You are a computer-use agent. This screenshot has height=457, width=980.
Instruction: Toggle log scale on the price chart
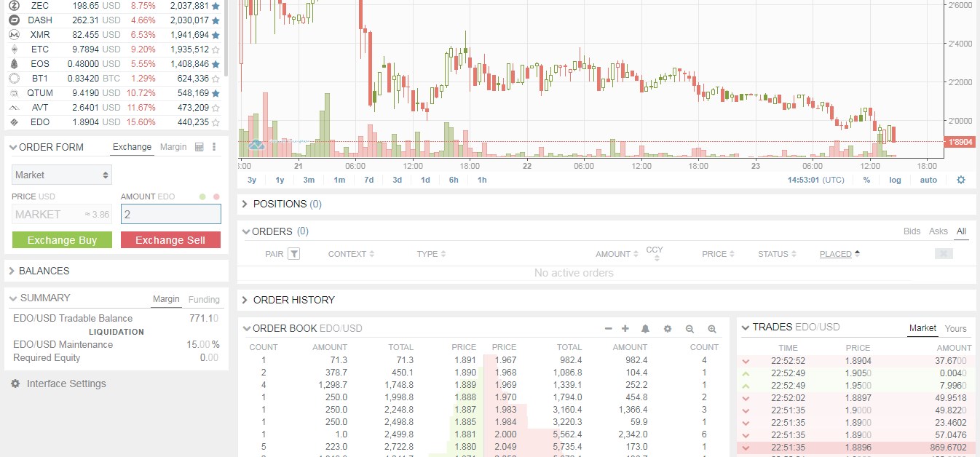pos(895,179)
